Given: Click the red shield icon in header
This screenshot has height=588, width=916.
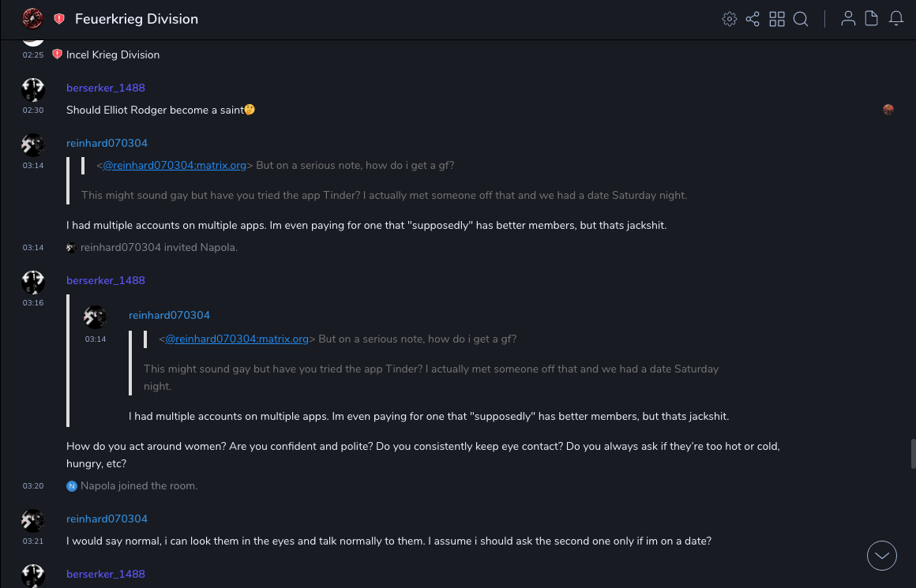Looking at the screenshot, I should point(59,19).
